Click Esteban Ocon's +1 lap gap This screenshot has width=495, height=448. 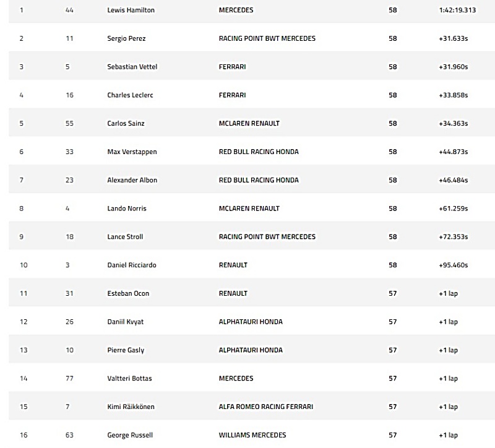click(448, 293)
